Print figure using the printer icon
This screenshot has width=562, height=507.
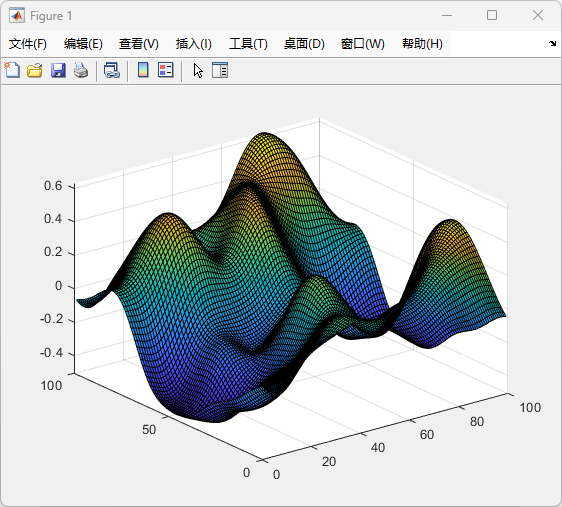coord(81,70)
